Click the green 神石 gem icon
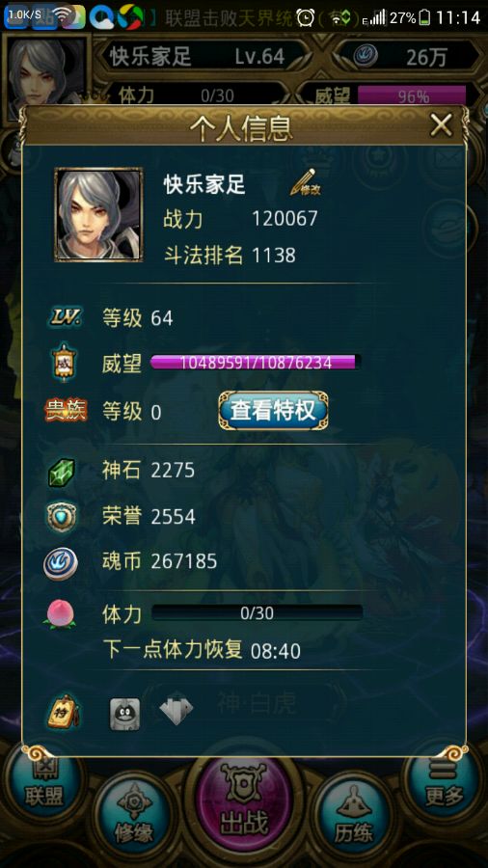The height and width of the screenshot is (868, 488). 61,472
